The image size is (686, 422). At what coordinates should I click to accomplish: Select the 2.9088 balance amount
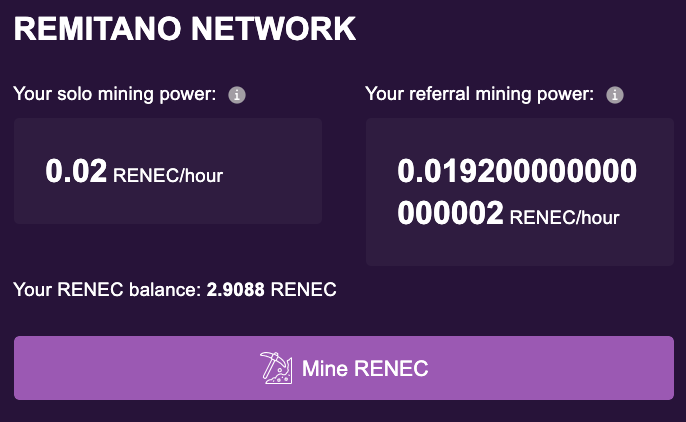pos(235,289)
